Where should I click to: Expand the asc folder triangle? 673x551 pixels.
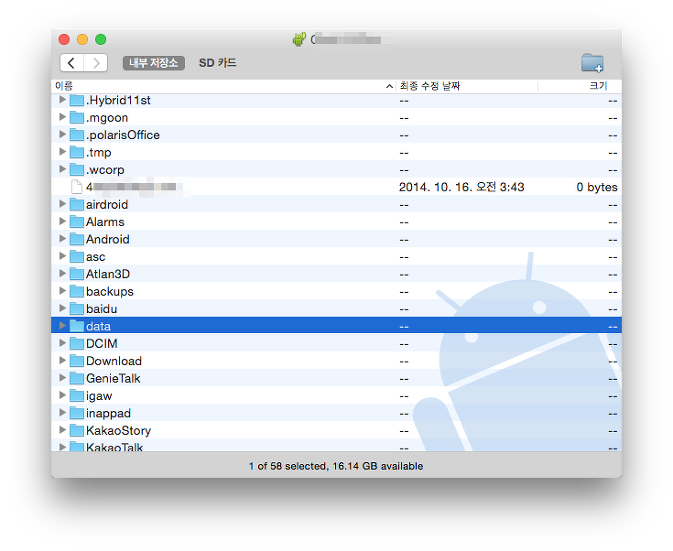(62, 256)
